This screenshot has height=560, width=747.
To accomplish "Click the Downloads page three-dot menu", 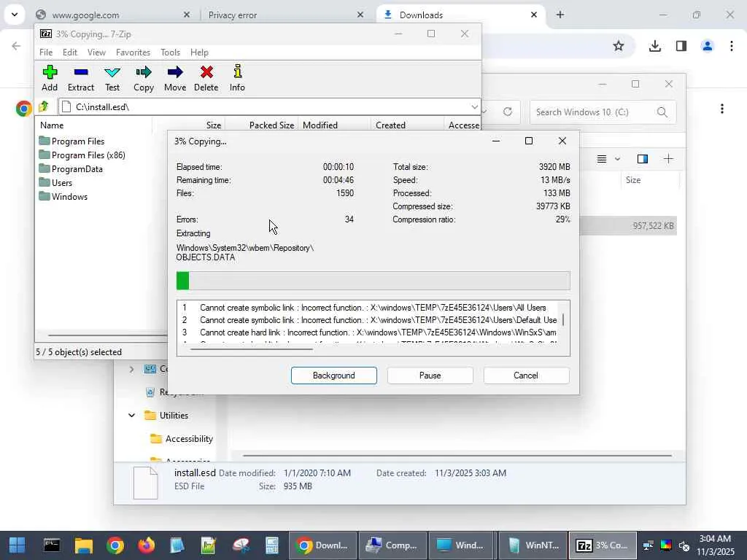I will (722, 109).
